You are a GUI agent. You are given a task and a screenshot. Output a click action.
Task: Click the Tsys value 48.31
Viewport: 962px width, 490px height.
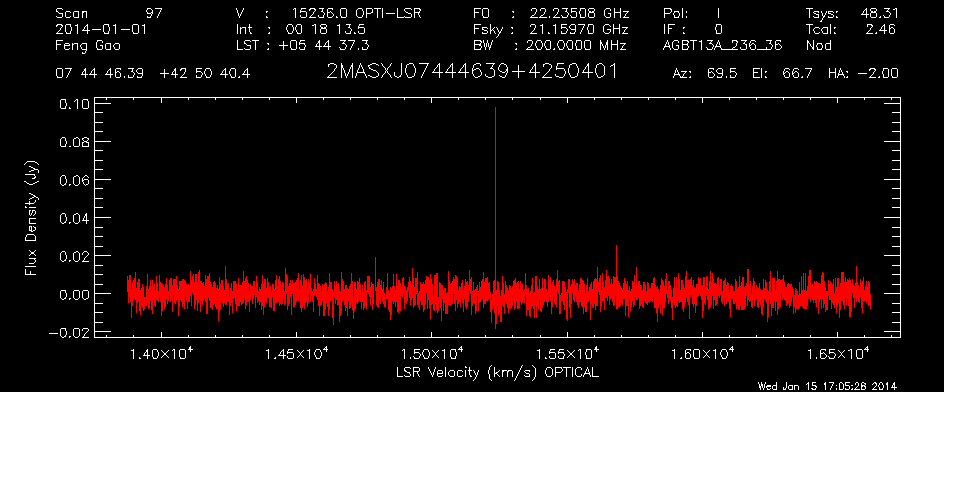click(x=876, y=14)
